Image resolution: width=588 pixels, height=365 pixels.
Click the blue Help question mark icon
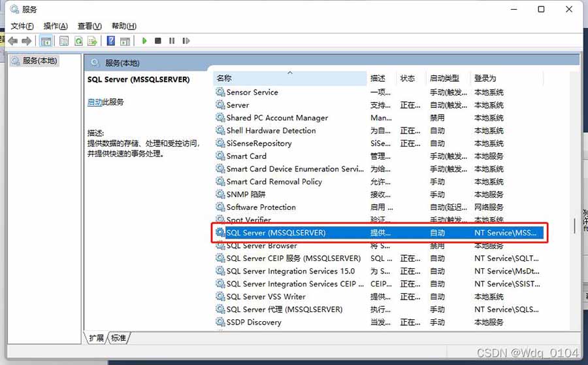tap(110, 41)
